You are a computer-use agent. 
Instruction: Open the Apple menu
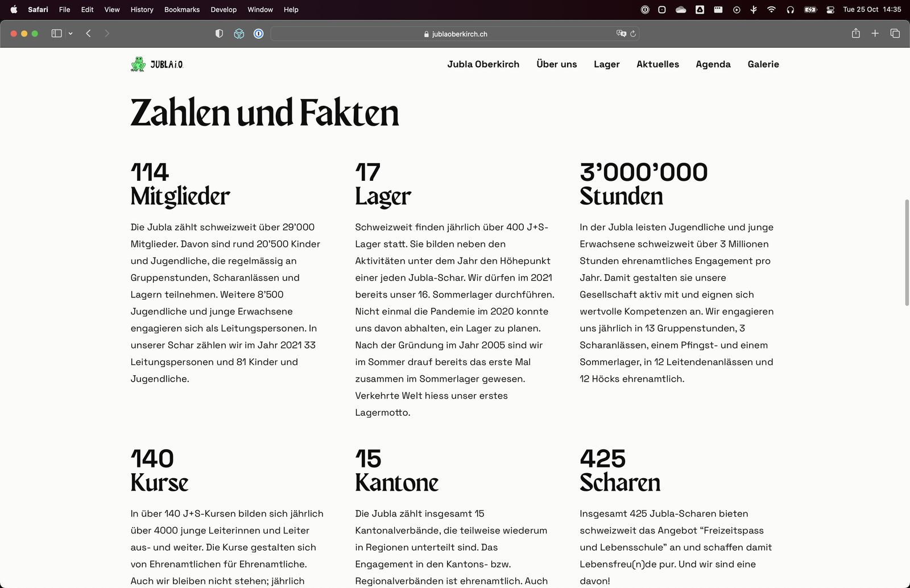[14, 9]
